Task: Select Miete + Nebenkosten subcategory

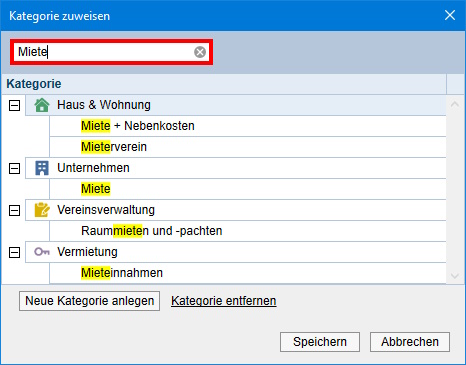Action: pyautogui.click(x=248, y=126)
